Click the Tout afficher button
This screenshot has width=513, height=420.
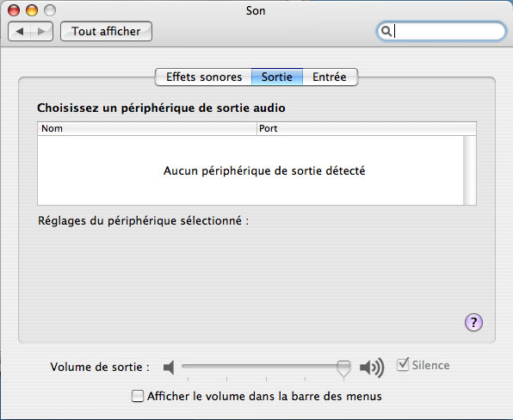107,31
